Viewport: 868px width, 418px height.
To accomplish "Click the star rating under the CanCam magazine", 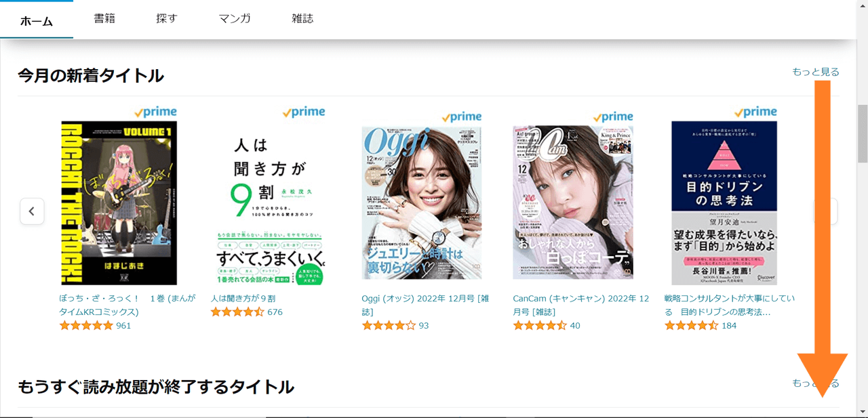I will 540,326.
